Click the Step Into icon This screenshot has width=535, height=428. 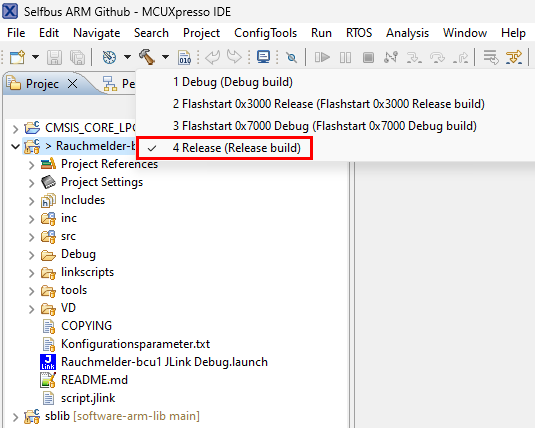click(x=414, y=57)
